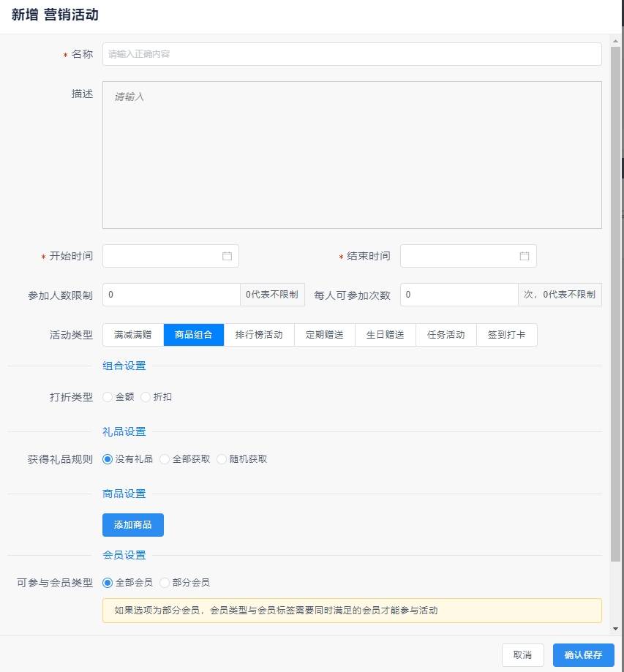
Task: Select the 全部会员 member type radio
Action: tap(108, 583)
